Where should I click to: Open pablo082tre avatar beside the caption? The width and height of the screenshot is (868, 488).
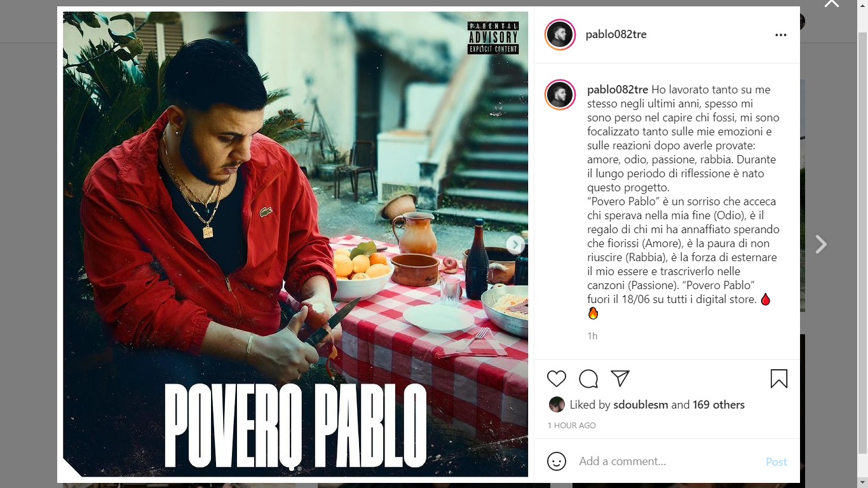tap(560, 95)
